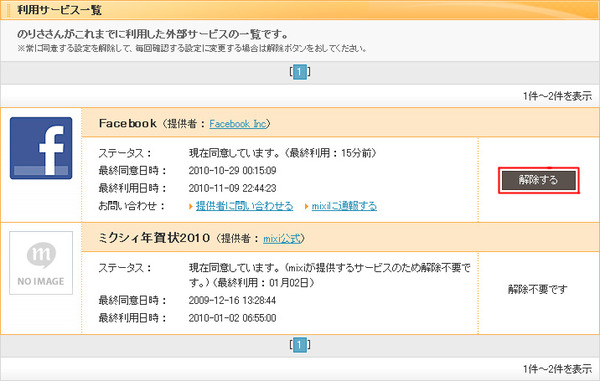Click the date 2010-01-02 06:55:00

(232, 318)
